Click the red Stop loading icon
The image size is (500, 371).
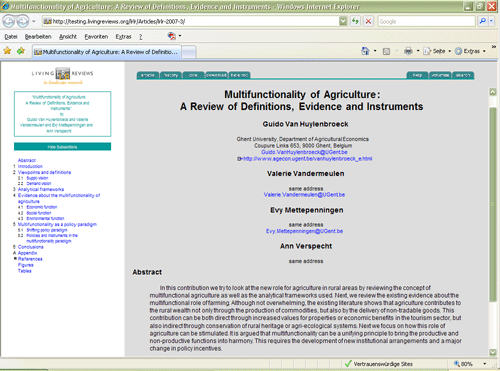[x=368, y=22]
